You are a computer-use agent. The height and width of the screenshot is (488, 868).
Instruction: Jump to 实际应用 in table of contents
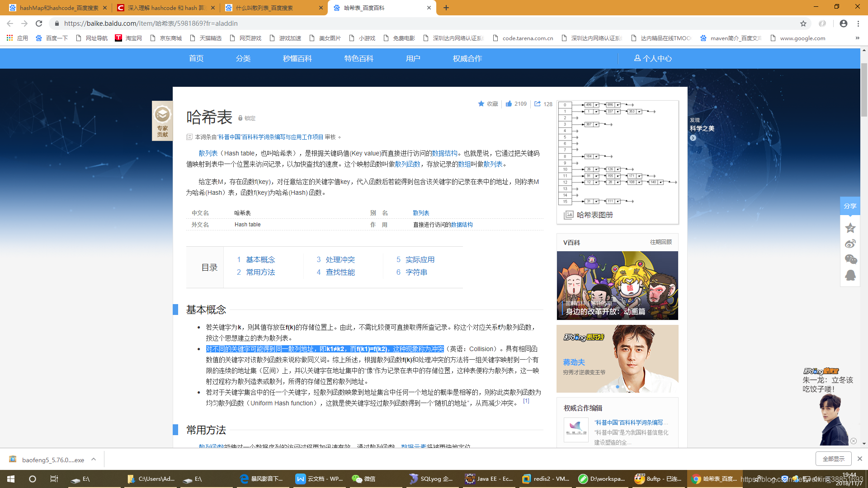pos(420,259)
